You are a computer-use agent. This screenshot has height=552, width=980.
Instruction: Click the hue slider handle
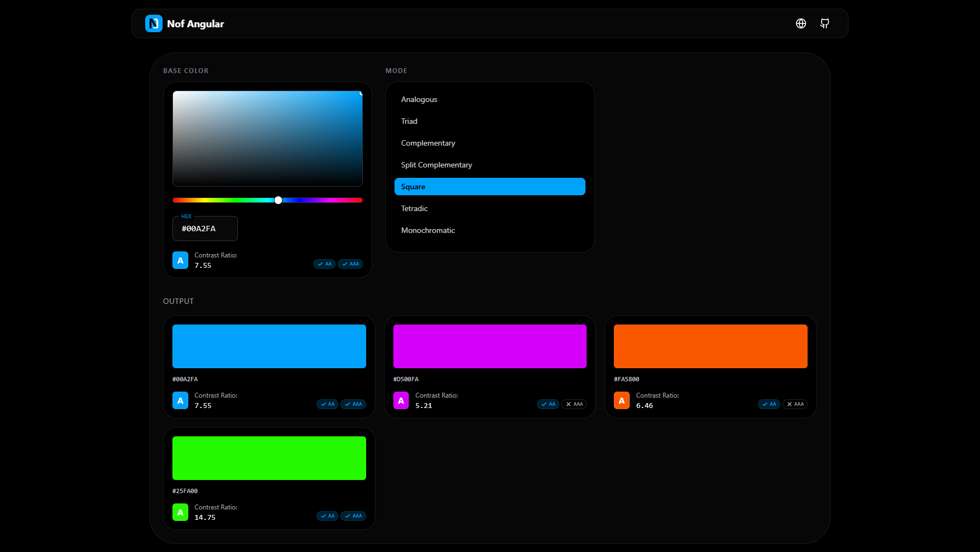point(278,200)
